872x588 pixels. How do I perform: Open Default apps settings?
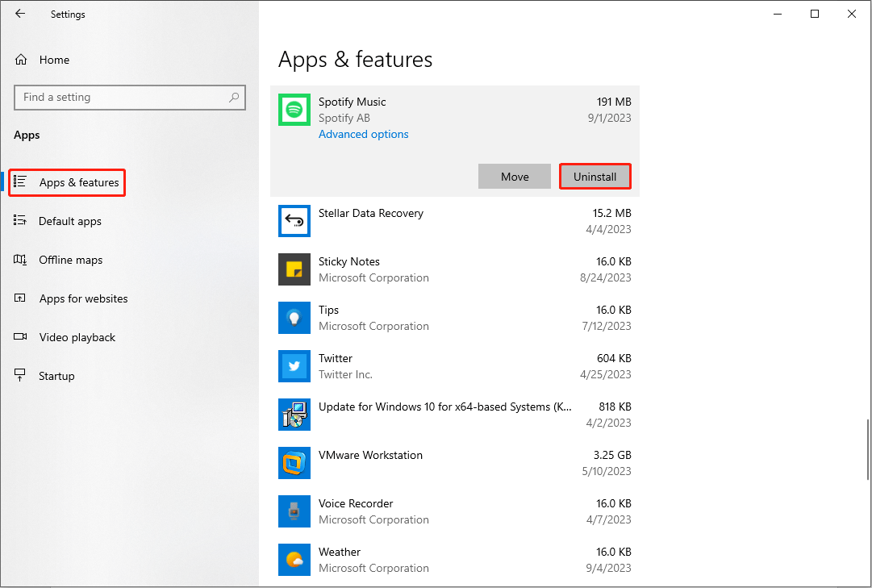70,221
